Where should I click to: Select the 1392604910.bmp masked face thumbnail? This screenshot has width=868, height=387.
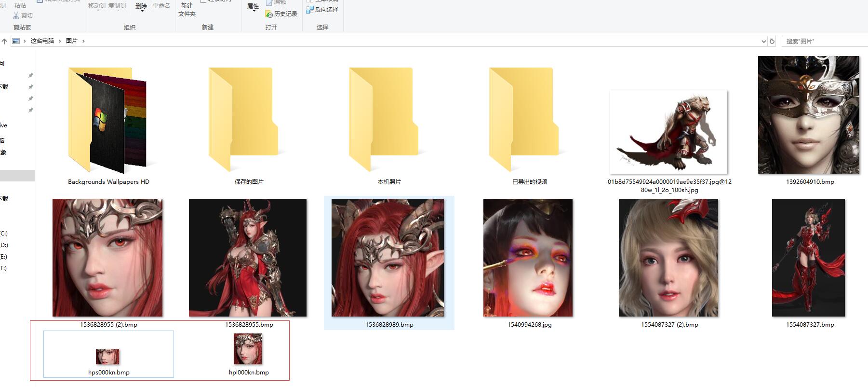809,115
